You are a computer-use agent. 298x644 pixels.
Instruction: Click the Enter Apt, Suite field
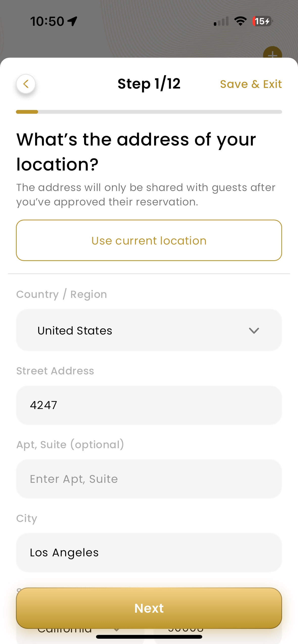149,479
